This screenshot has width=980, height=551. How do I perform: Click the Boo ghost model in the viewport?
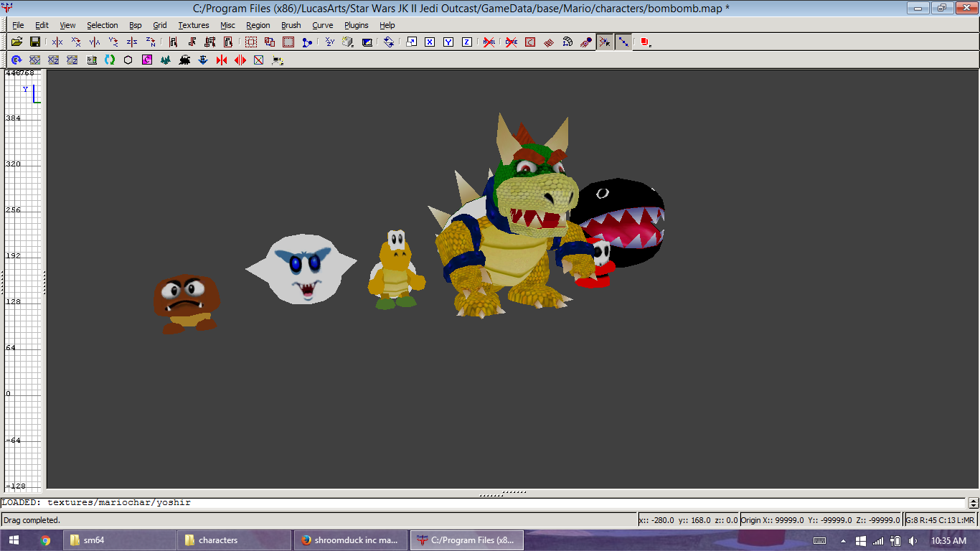(x=301, y=268)
